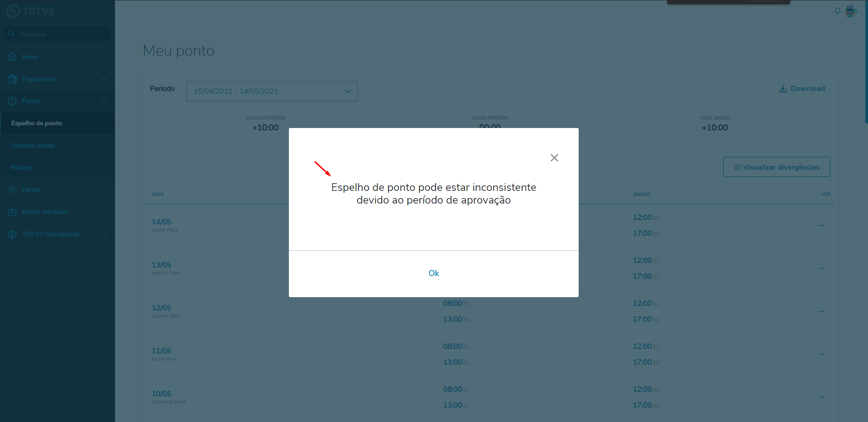The height and width of the screenshot is (422, 868).
Task: Click 12:00 S1 exit on 12/05
Action: [x=646, y=303]
